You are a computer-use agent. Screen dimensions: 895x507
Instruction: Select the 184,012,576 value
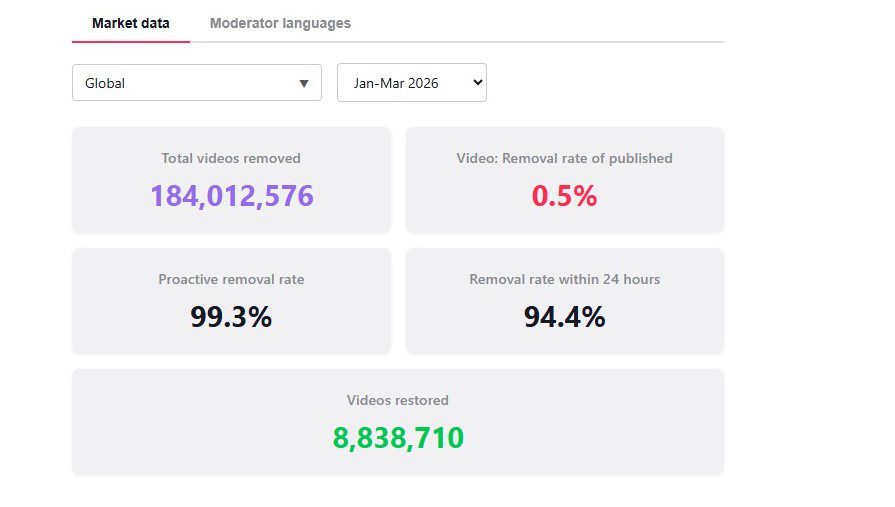point(232,196)
